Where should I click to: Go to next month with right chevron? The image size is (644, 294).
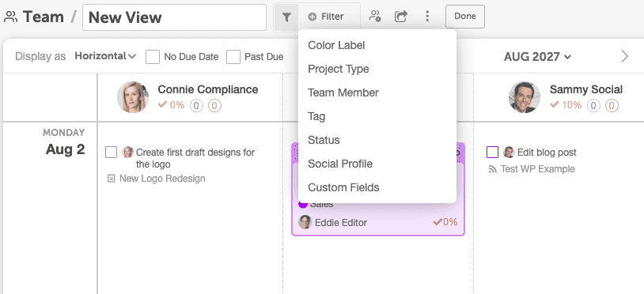click(x=624, y=57)
